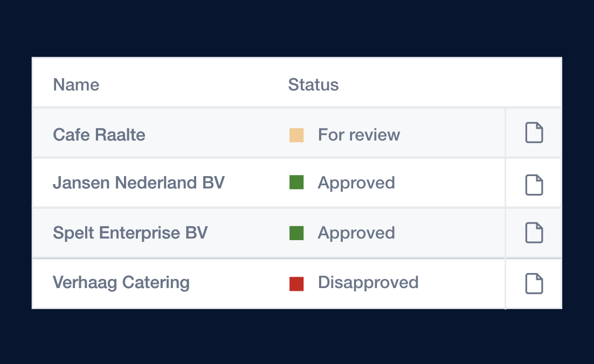Open the Cafe Raalte name link
The image size is (594, 364).
tap(99, 135)
